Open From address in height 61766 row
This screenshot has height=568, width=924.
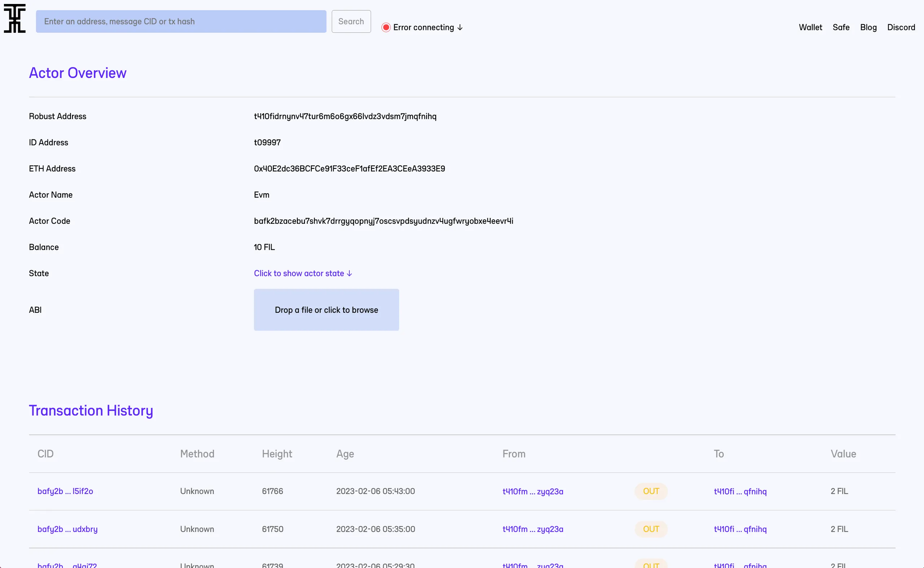532,491
